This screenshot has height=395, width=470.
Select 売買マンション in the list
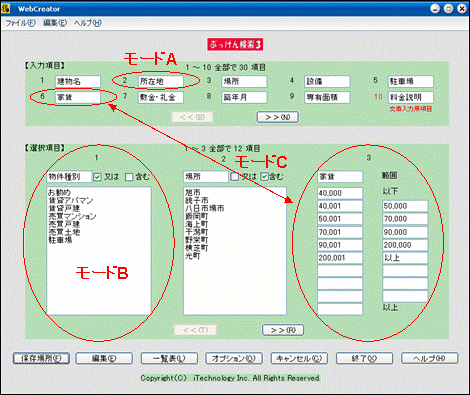click(x=72, y=216)
